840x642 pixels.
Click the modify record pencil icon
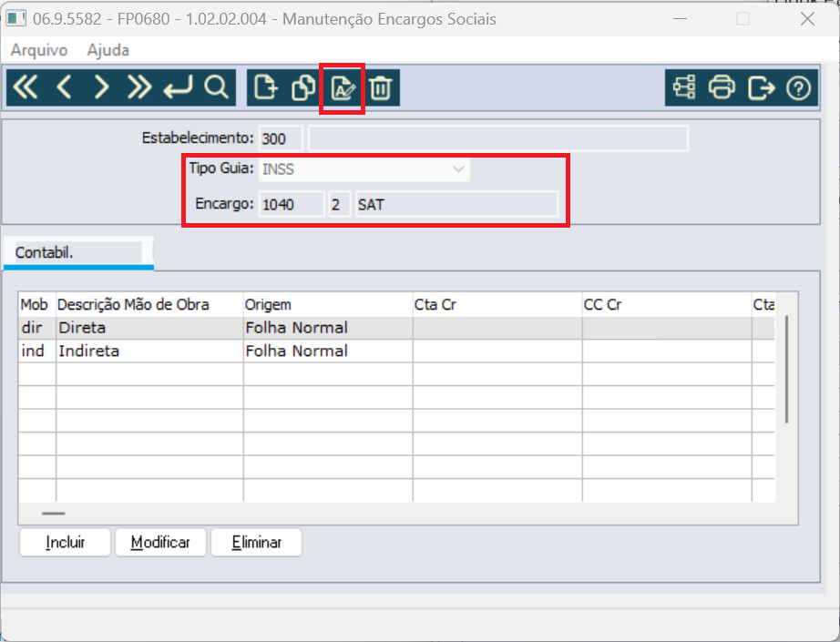343,88
